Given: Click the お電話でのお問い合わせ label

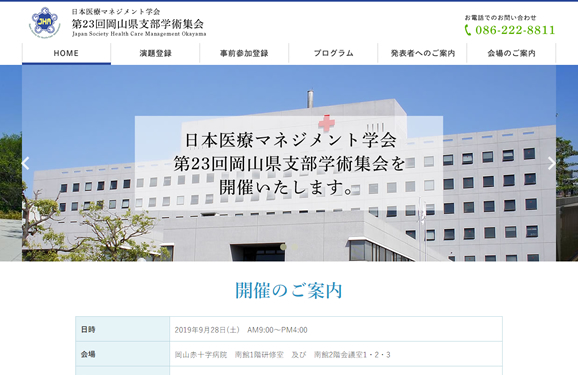Looking at the screenshot, I should tap(500, 18).
